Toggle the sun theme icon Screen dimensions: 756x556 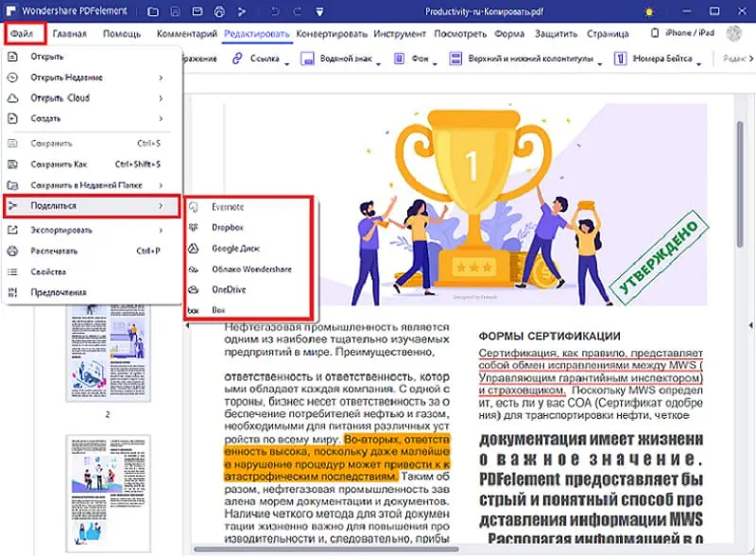coord(649,11)
